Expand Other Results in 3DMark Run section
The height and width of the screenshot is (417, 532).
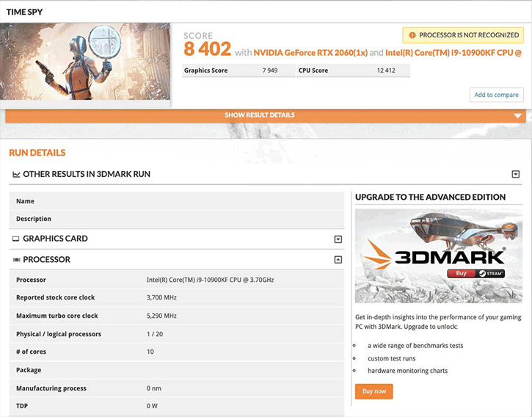515,174
